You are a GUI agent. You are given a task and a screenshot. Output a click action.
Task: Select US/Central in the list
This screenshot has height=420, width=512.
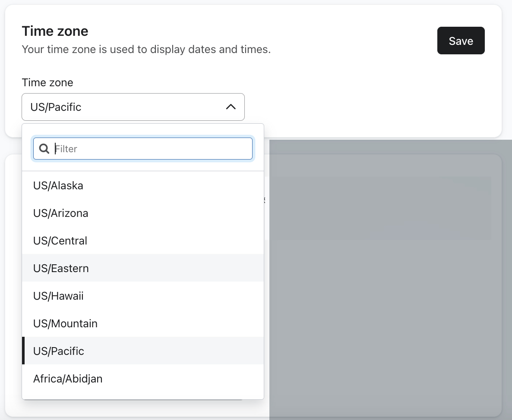click(x=60, y=241)
